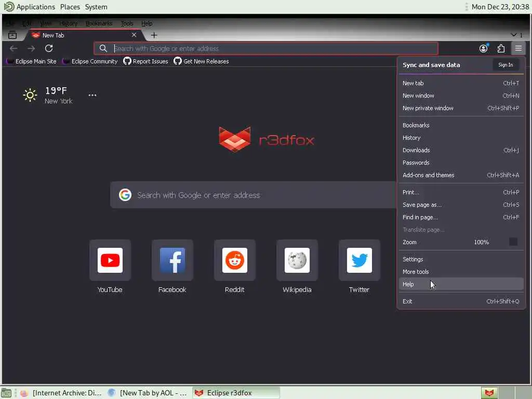Expand Bookmarks submenu in app menu

tap(461, 125)
